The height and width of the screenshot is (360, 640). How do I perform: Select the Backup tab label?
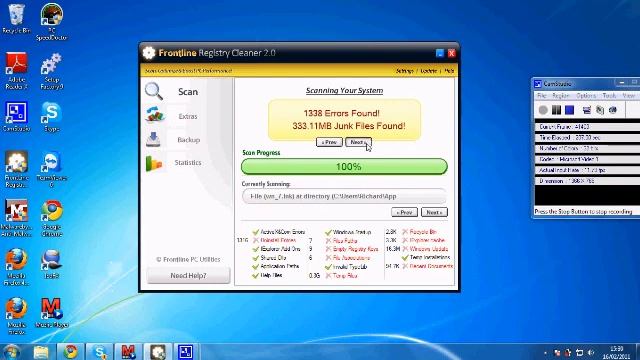[189, 140]
